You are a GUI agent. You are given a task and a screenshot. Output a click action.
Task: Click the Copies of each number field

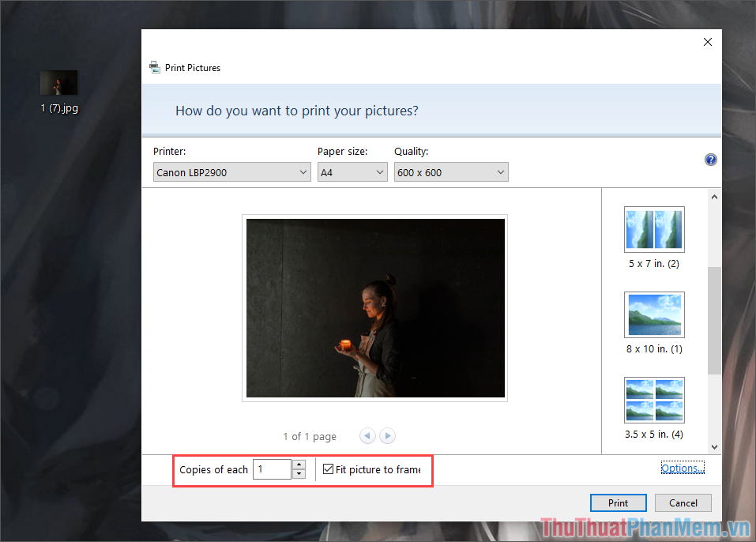[x=273, y=469]
